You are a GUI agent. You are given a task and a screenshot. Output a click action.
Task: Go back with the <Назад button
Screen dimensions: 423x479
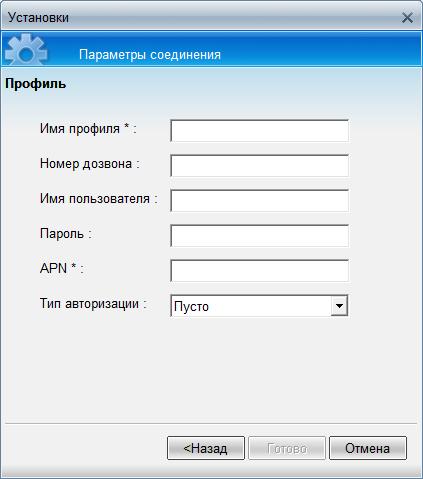point(206,448)
